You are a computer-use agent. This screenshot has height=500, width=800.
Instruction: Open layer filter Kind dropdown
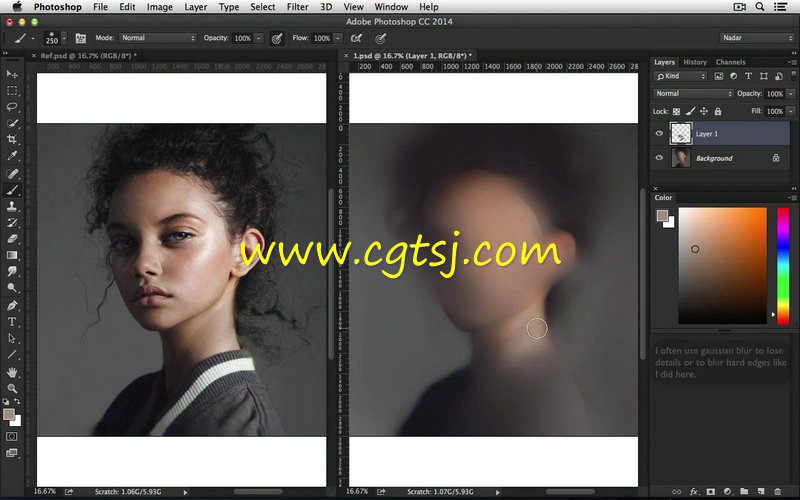pyautogui.click(x=680, y=76)
